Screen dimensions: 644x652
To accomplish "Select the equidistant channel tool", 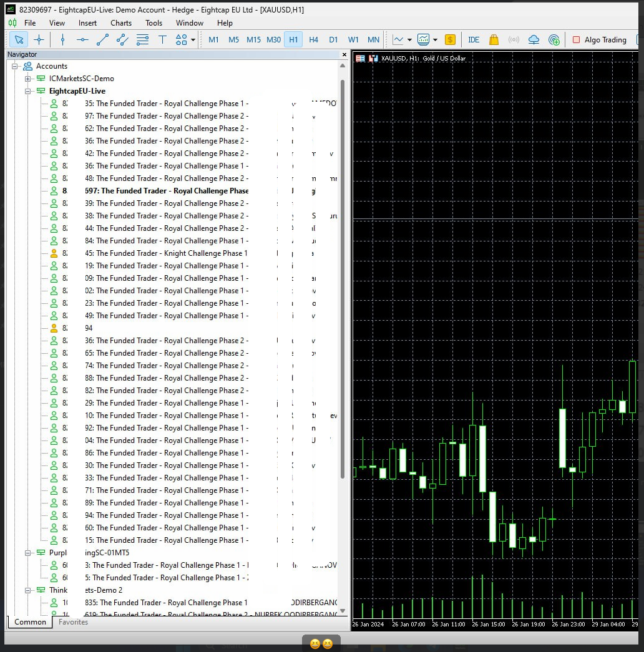I will [122, 40].
